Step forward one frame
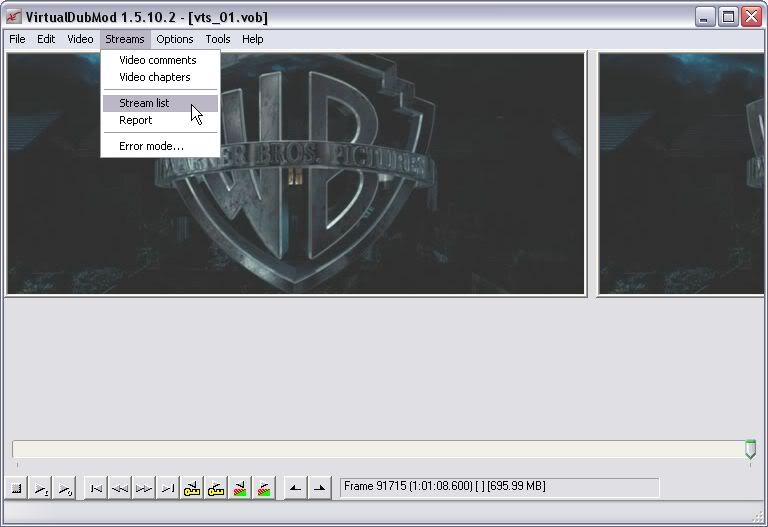This screenshot has height=527, width=768. (x=144, y=488)
